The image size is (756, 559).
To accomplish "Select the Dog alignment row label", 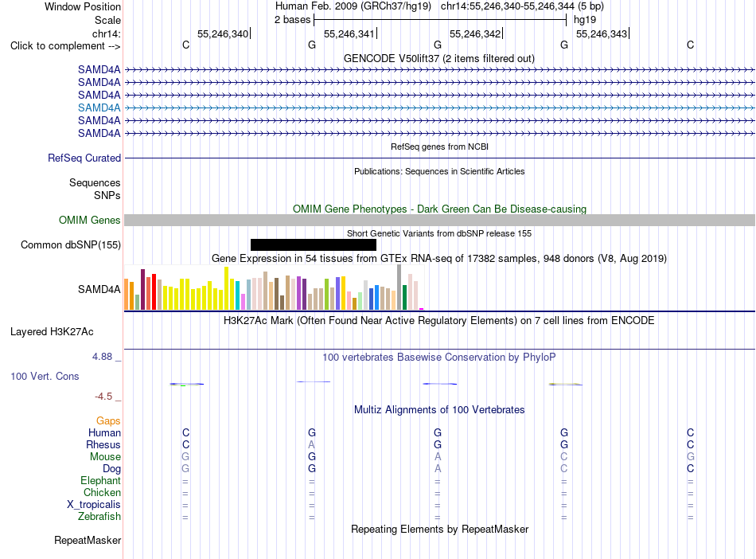I will click(111, 469).
